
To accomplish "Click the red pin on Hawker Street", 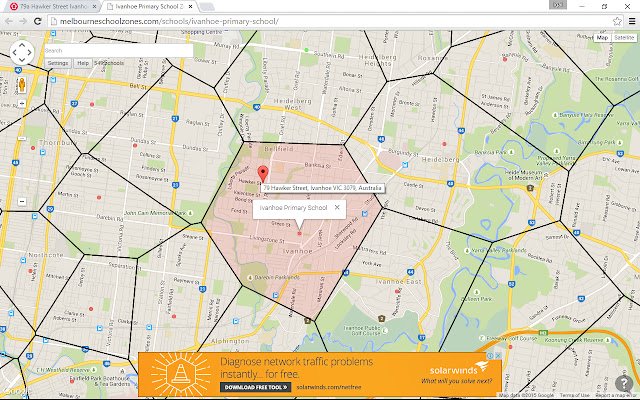I will click(263, 173).
